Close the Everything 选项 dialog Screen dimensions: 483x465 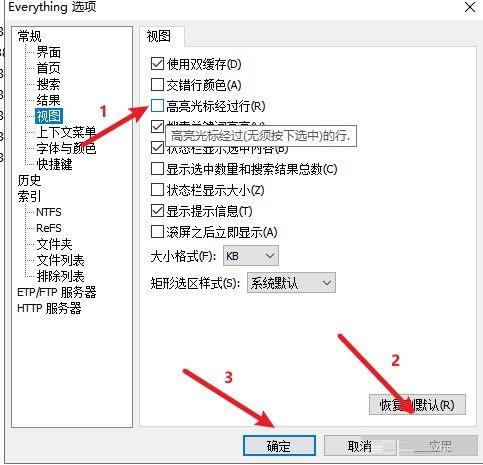470,7
